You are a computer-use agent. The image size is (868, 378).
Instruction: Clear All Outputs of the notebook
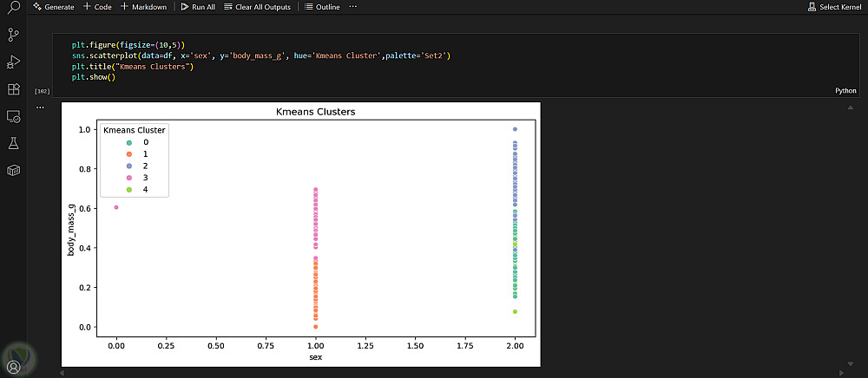[x=258, y=6]
